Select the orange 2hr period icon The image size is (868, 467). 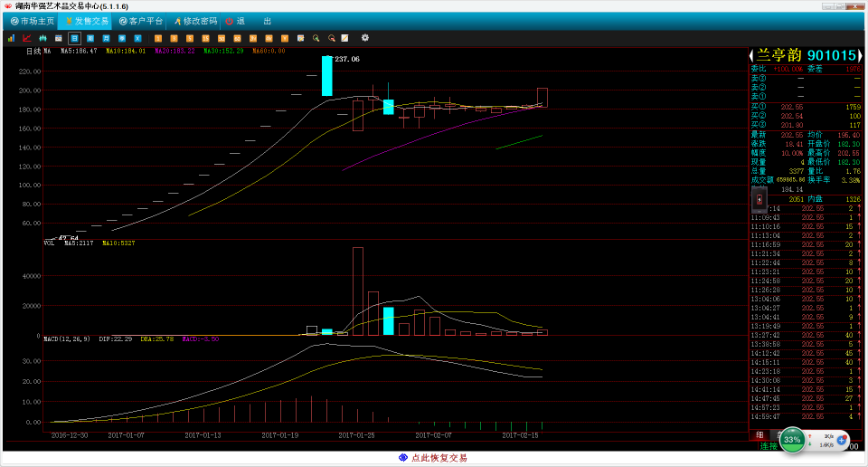tap(253, 38)
